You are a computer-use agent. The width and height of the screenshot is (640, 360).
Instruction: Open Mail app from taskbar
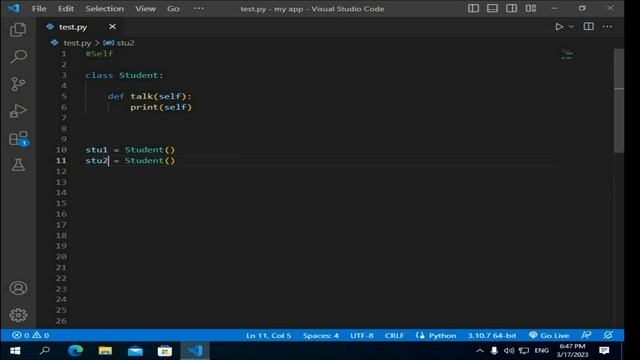click(135, 351)
